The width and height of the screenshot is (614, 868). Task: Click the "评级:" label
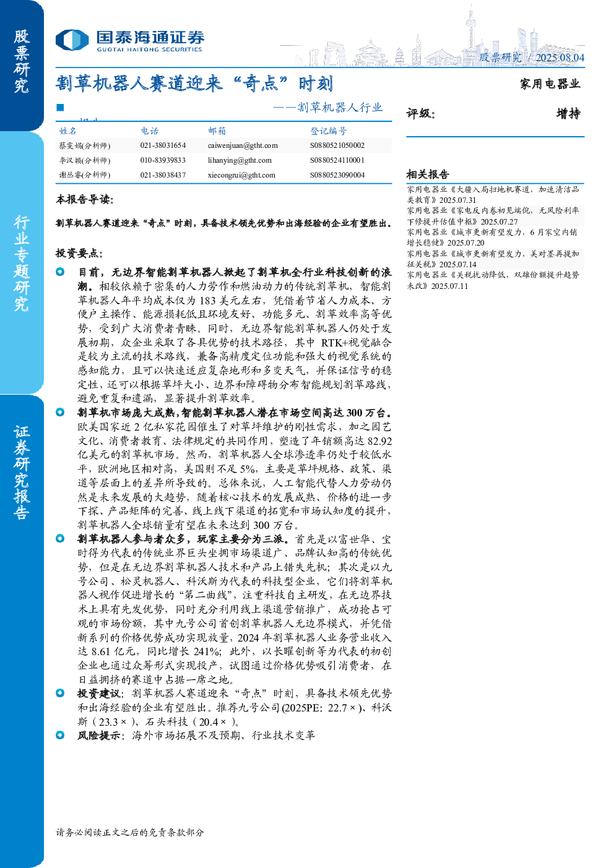(421, 113)
